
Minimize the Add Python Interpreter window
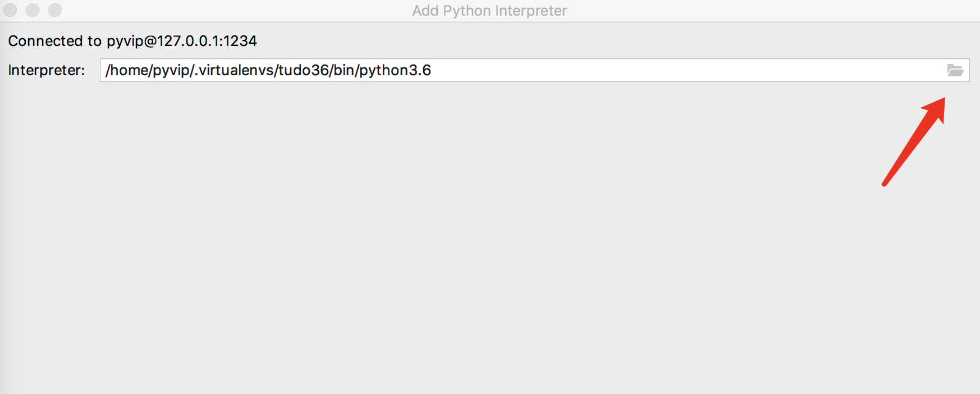tap(33, 10)
